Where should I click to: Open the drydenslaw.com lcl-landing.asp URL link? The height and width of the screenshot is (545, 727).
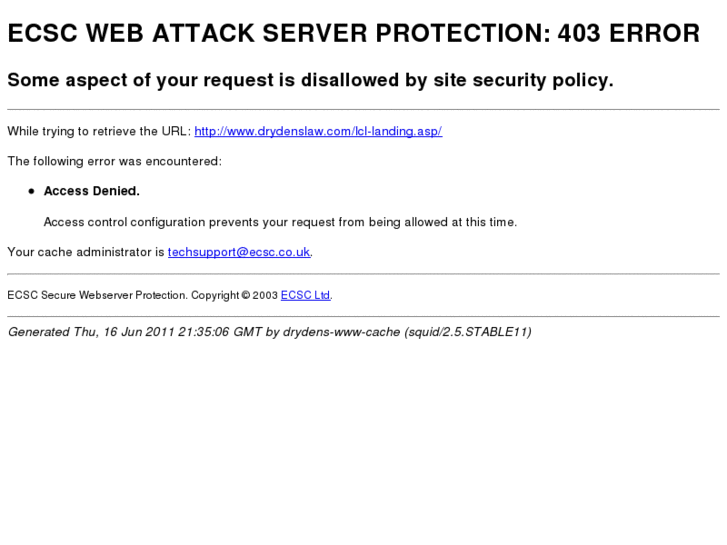point(318,131)
